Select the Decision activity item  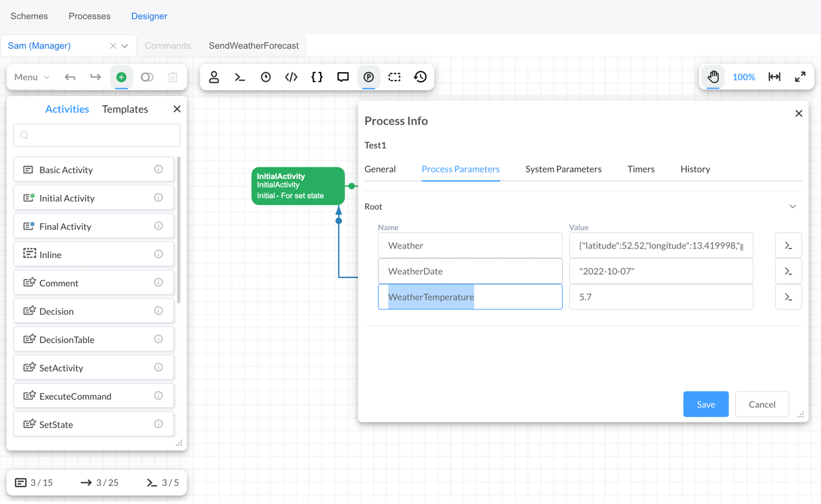pos(93,312)
